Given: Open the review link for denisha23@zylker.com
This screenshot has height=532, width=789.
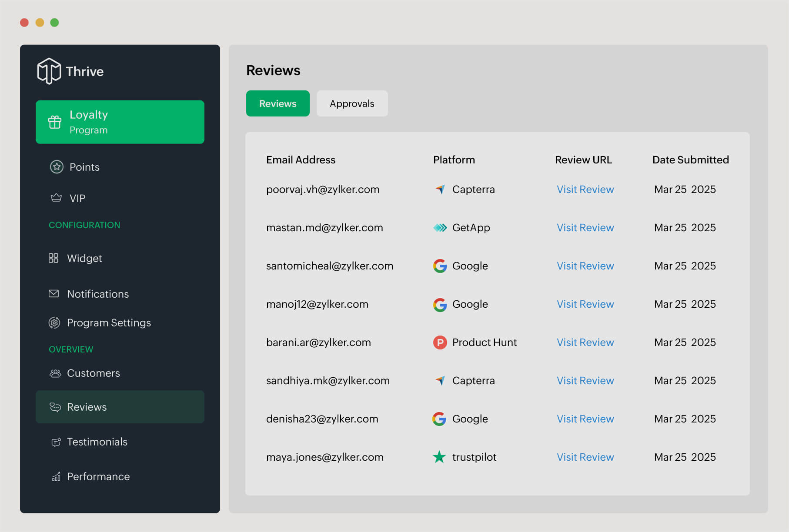Looking at the screenshot, I should 585,419.
